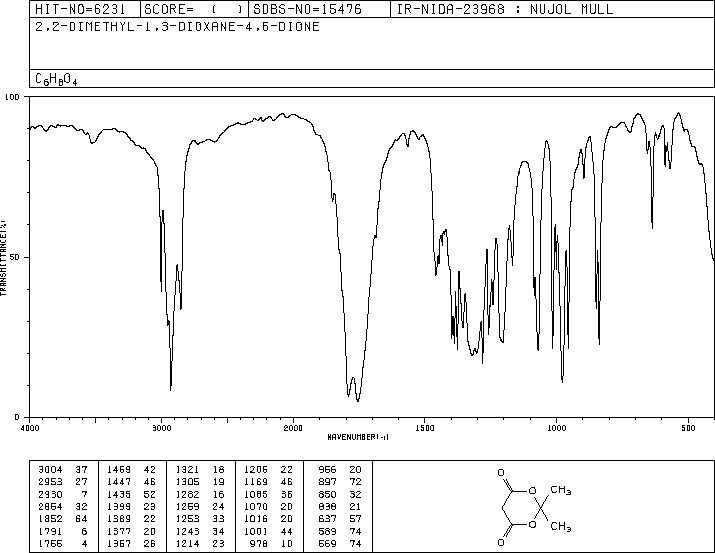Click the 500 wavenumber axis label
715x553 pixels.
tap(688, 428)
